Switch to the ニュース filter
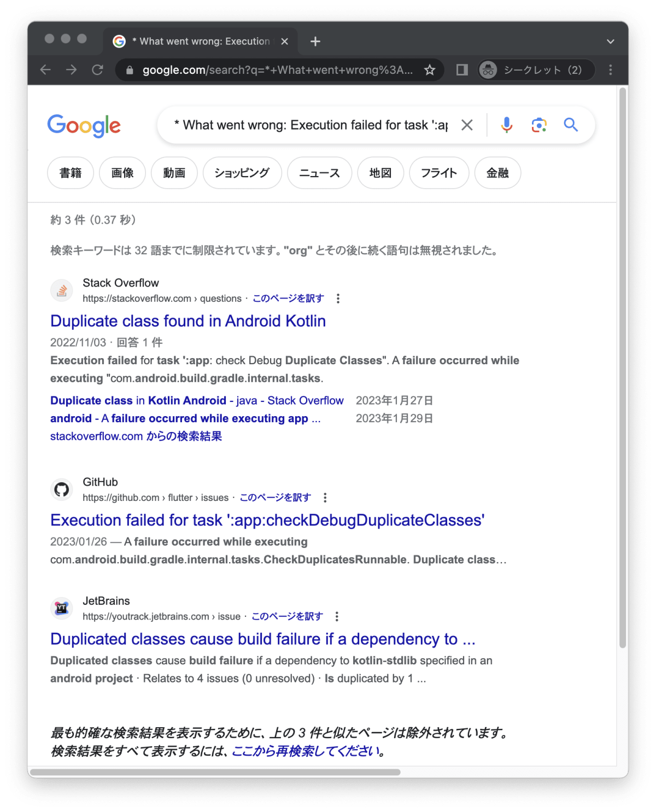The image size is (656, 812). pyautogui.click(x=320, y=173)
